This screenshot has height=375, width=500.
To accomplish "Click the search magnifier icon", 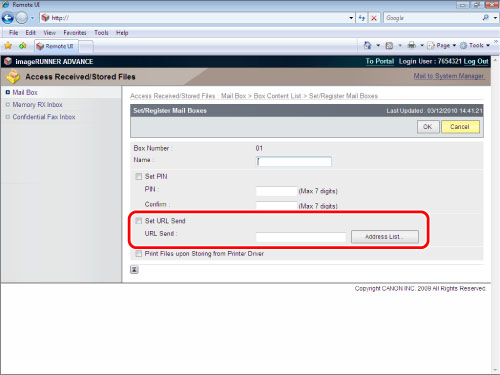I will click(486, 18).
